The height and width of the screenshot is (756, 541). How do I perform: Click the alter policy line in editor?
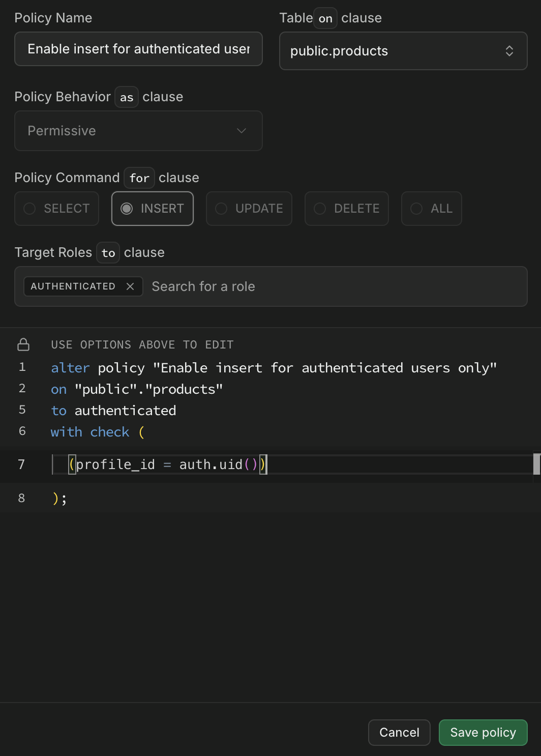tap(274, 367)
